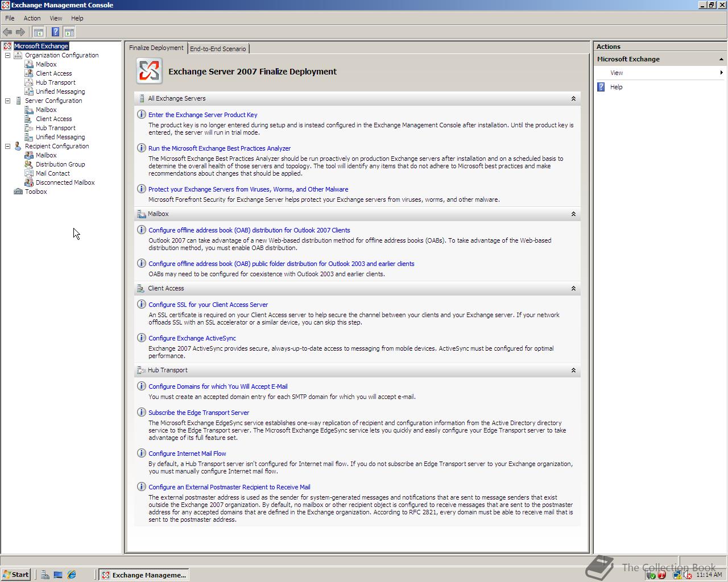The width and height of the screenshot is (728, 582).
Task: Click the Server Manager quick launch icon
Action: click(44, 575)
